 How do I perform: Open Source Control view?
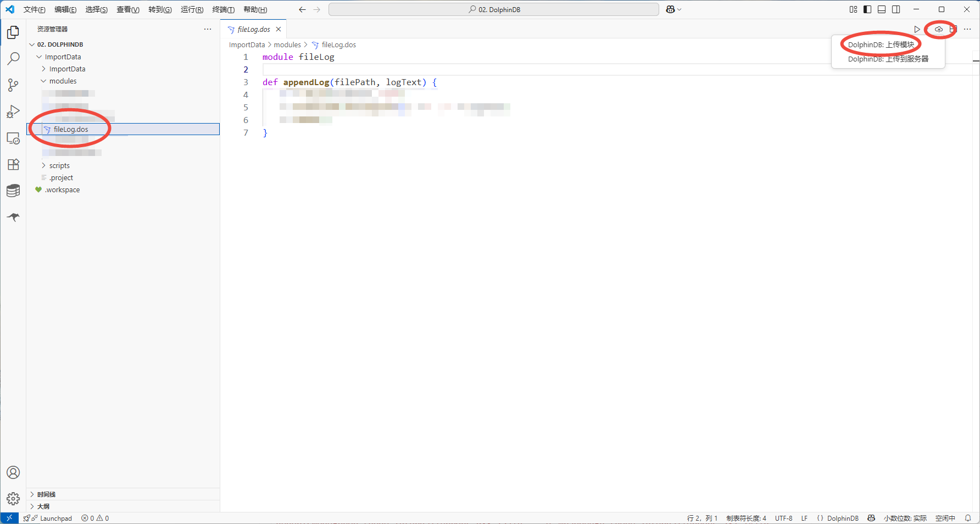pyautogui.click(x=13, y=85)
